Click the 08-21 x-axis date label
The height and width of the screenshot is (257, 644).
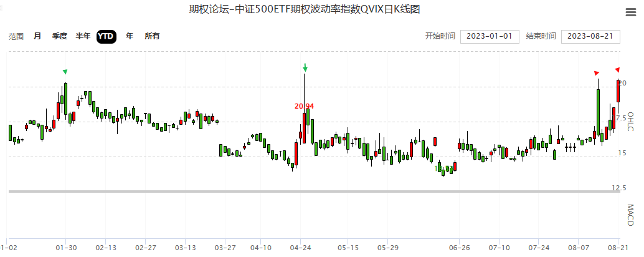[x=618, y=248]
